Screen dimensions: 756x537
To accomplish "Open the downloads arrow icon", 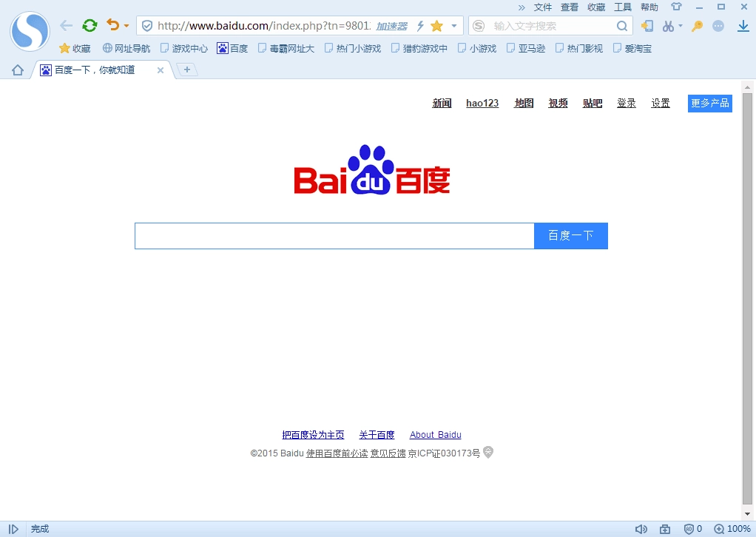I will [743, 26].
